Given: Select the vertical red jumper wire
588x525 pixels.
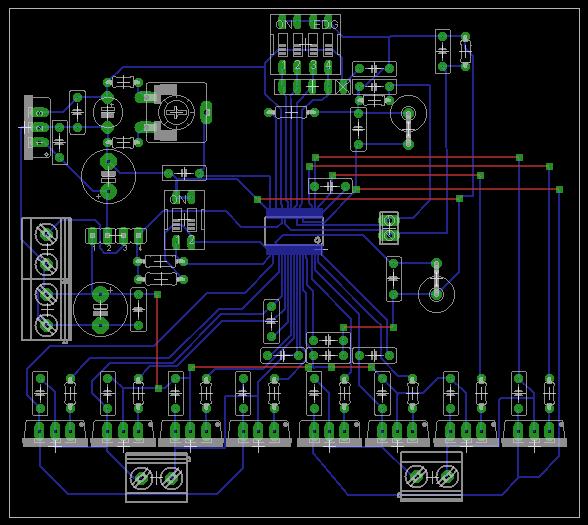Looking at the screenshot, I should 158,341.
